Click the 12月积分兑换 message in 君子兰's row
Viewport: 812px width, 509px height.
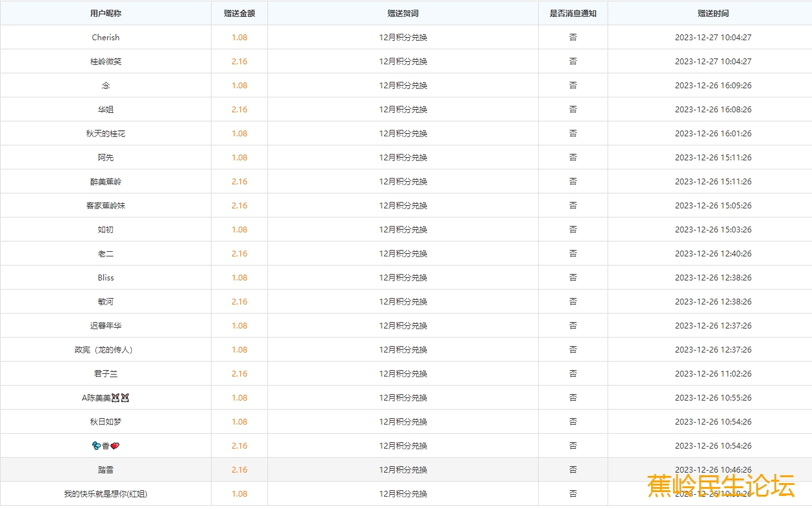pyautogui.click(x=403, y=374)
